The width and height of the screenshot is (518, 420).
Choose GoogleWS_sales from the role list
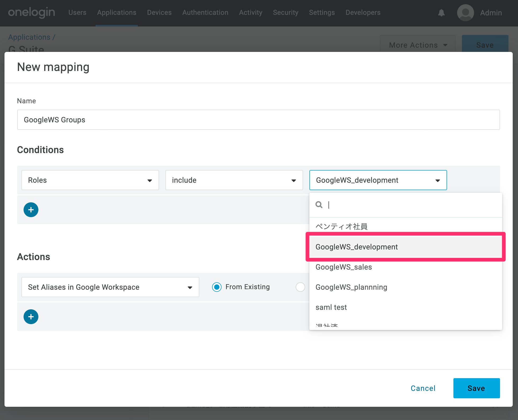(x=406, y=267)
